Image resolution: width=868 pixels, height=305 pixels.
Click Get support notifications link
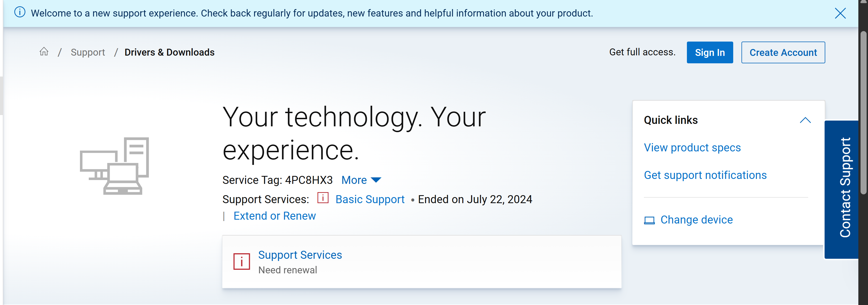[705, 175]
